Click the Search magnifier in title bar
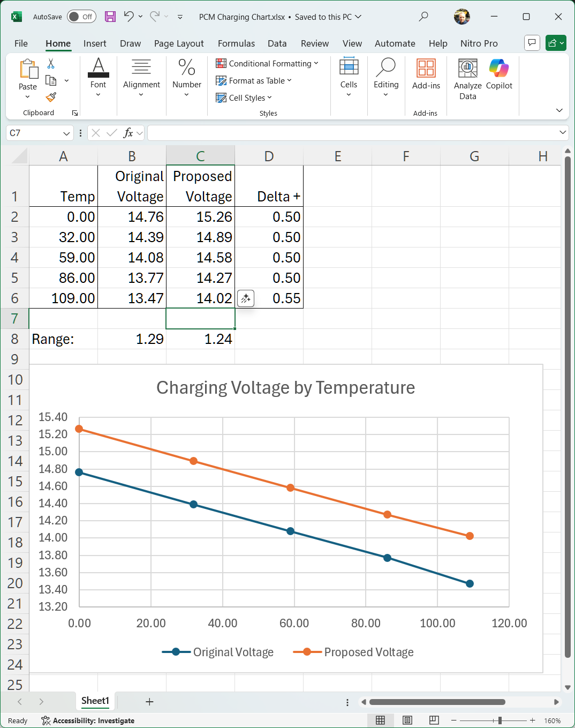Image resolution: width=575 pixels, height=728 pixels. 423,17
